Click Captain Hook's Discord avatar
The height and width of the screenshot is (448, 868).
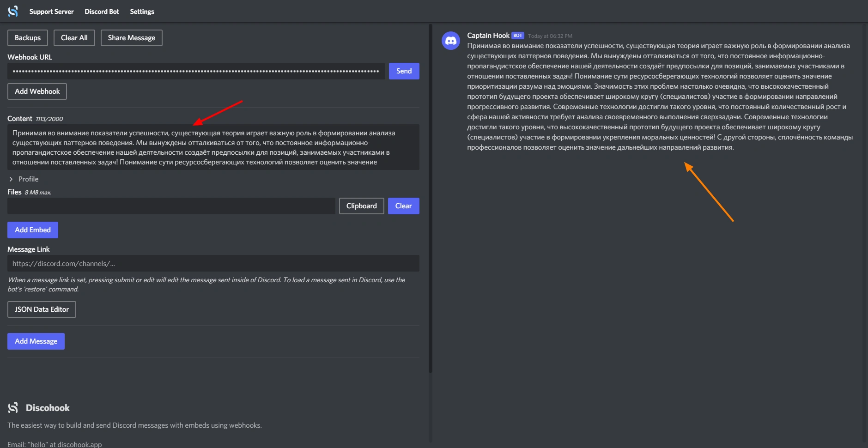[x=451, y=41]
